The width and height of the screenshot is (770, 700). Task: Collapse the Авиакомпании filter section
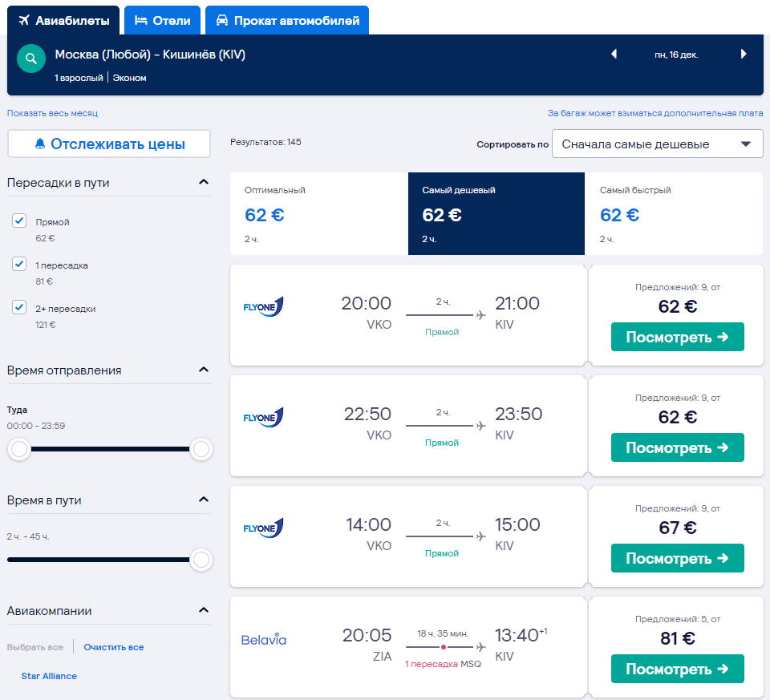click(204, 610)
